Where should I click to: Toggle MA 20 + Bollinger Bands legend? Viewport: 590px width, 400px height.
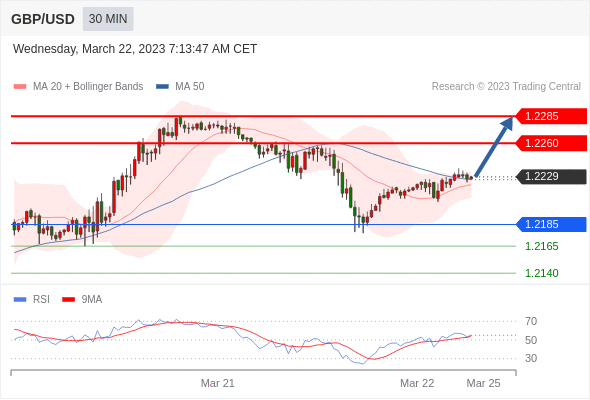78,87
